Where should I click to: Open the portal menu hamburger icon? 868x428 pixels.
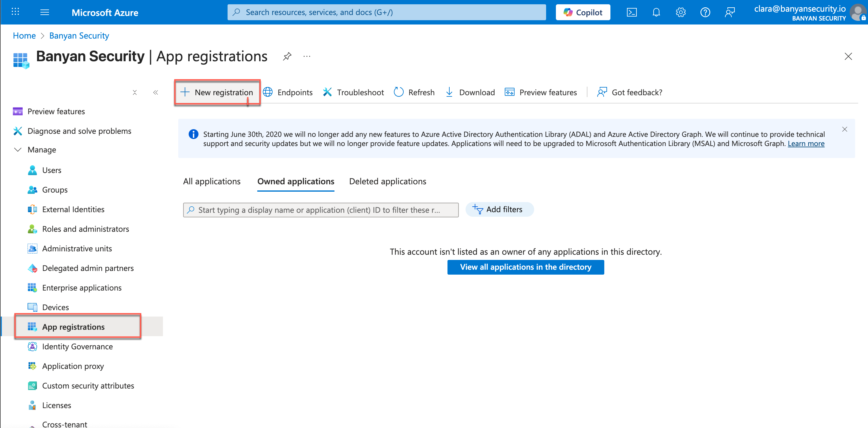(44, 13)
